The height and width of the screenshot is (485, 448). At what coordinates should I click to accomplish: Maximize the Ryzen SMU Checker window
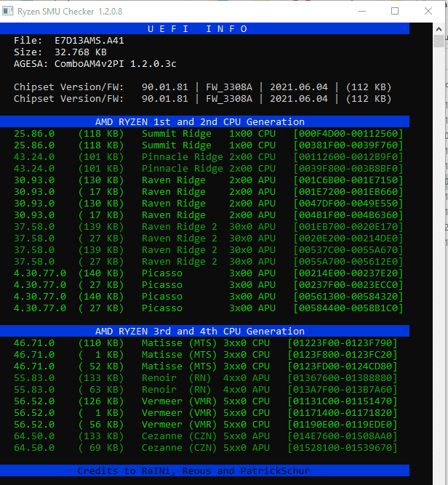[x=395, y=11]
